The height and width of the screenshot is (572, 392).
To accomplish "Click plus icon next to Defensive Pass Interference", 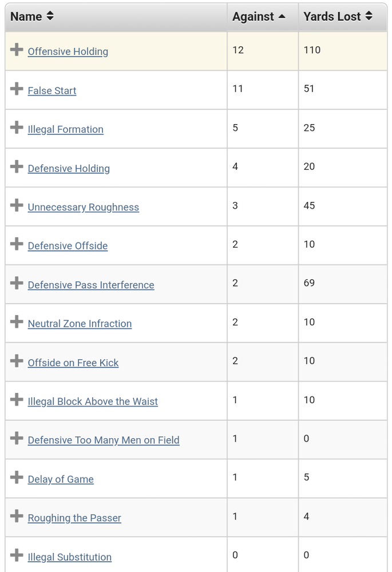I will click(x=17, y=283).
